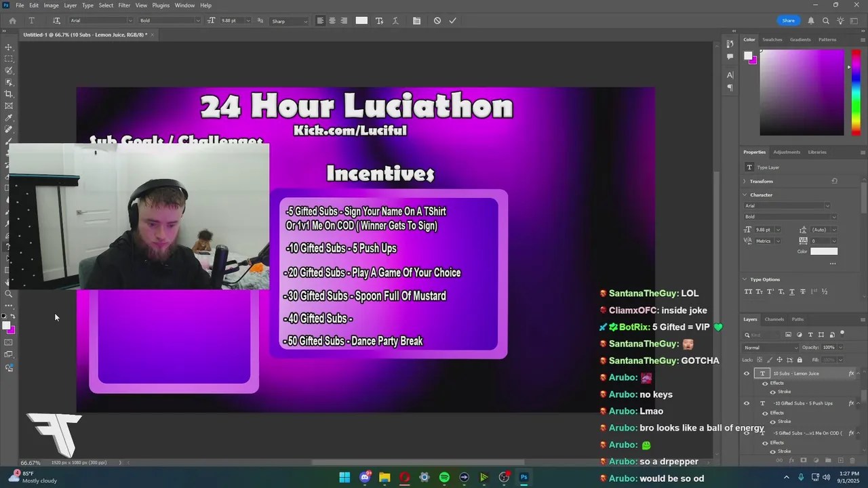Click the Character Color swatch in Properties
This screenshot has width=868, height=488.
[824, 251]
